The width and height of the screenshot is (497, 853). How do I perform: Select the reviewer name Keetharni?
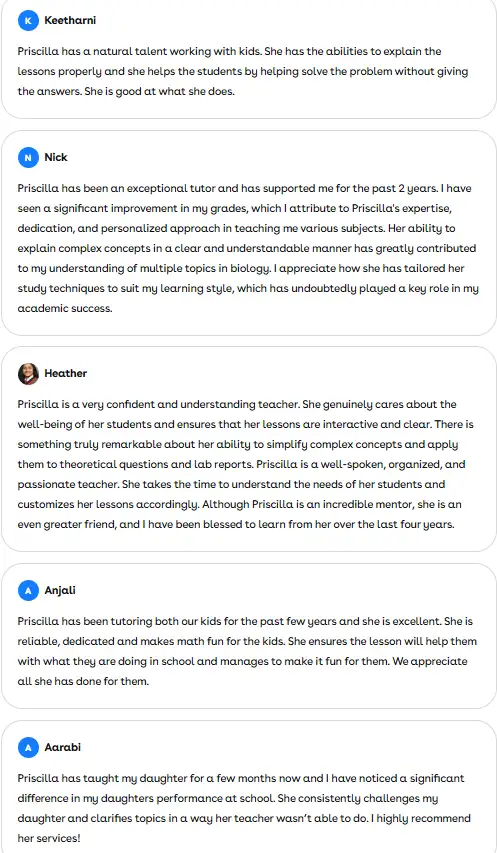tap(70, 21)
